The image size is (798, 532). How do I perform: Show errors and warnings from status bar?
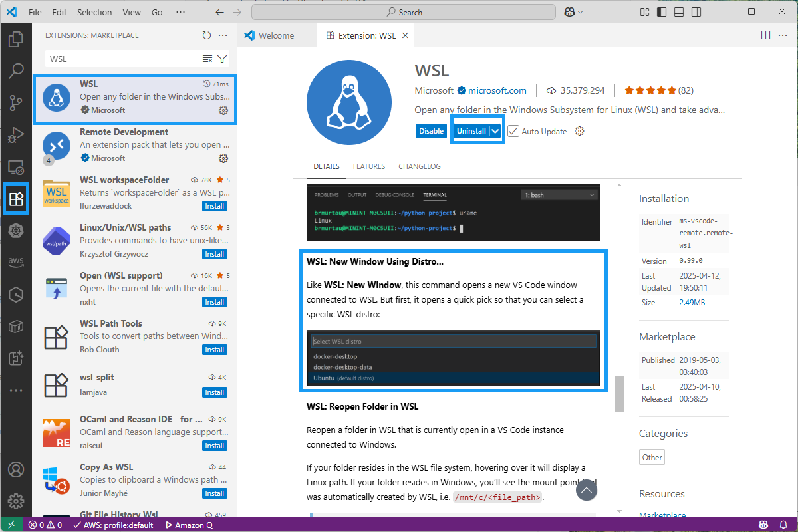(45, 525)
